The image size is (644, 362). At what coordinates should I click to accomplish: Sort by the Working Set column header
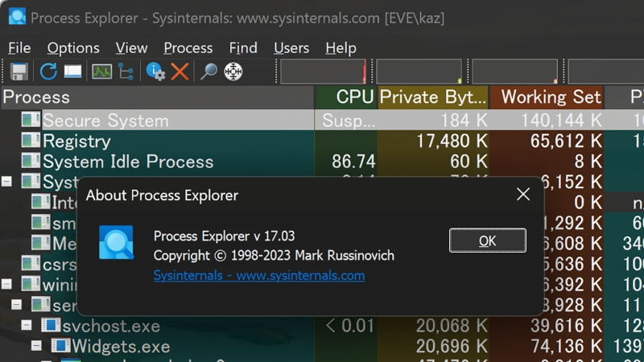tap(547, 97)
